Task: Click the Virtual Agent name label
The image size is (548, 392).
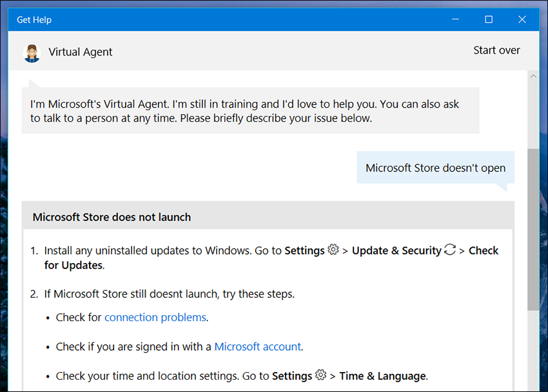Action: click(x=81, y=52)
